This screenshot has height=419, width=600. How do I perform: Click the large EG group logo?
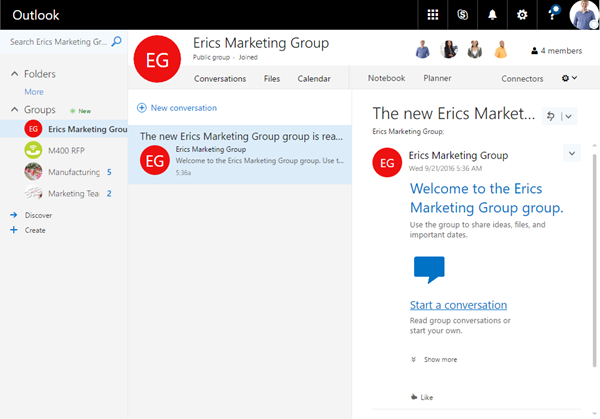(157, 59)
